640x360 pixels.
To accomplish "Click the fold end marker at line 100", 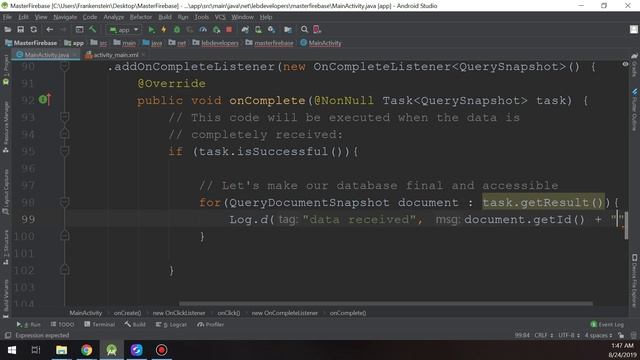I will 64,236.
